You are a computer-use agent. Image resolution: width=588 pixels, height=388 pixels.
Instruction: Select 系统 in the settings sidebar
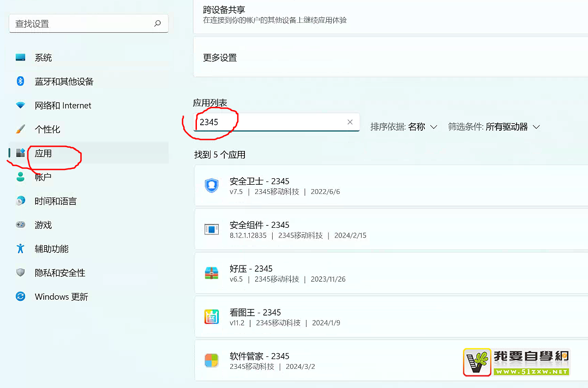(44, 58)
